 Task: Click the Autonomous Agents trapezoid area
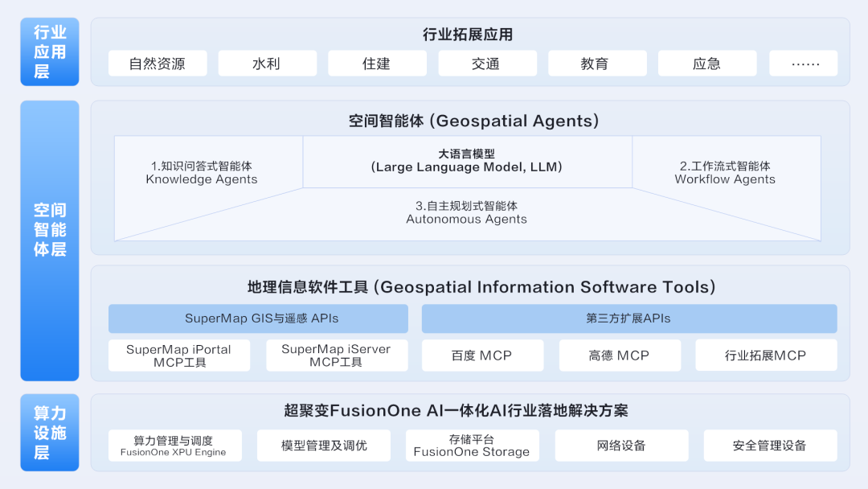tap(467, 213)
